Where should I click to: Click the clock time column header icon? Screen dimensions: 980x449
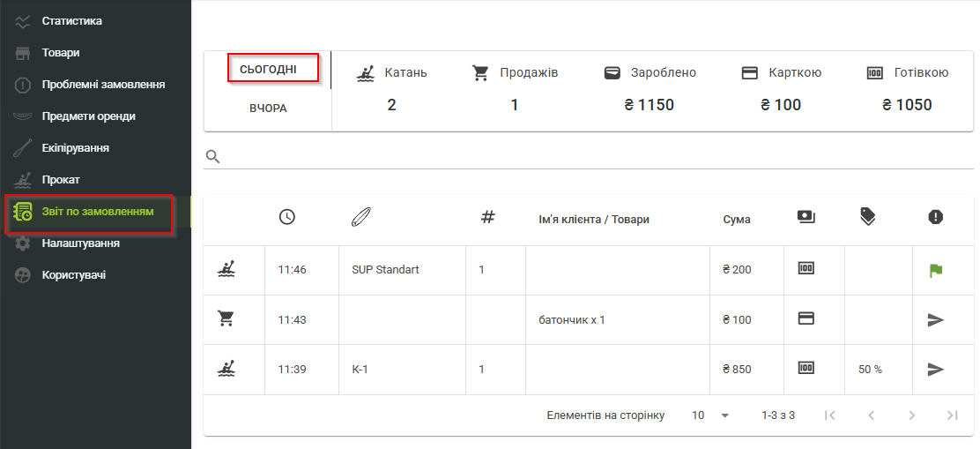286,217
